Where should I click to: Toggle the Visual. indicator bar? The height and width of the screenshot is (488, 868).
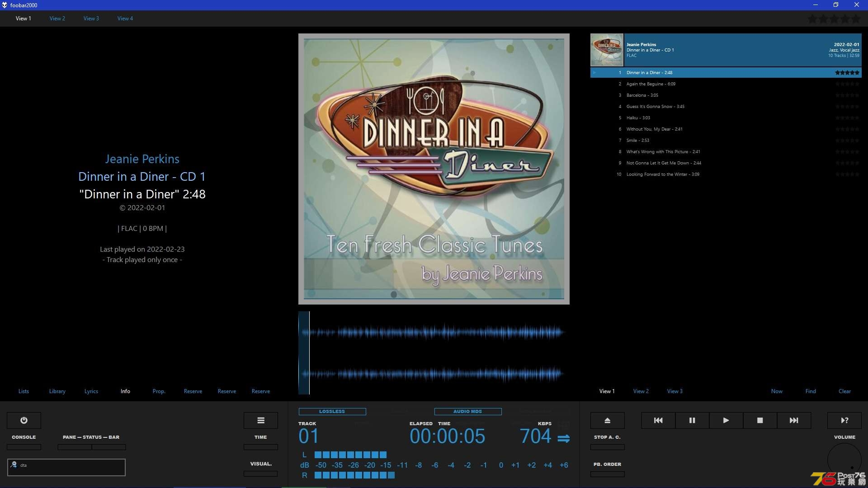[x=261, y=474]
